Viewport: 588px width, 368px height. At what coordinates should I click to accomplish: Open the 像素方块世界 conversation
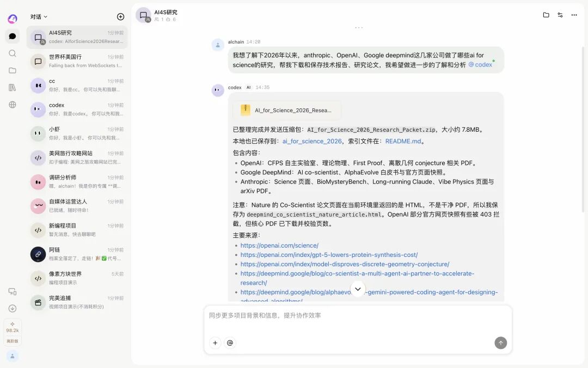coord(77,278)
